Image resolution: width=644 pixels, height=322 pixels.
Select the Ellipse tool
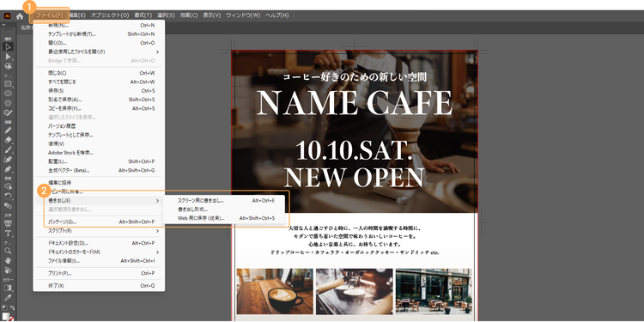click(x=8, y=94)
